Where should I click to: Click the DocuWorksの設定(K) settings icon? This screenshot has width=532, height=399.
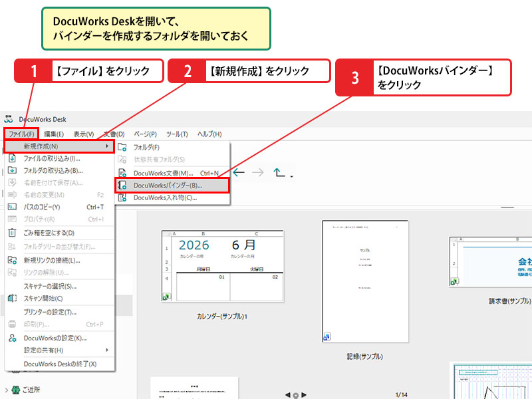(x=12, y=338)
